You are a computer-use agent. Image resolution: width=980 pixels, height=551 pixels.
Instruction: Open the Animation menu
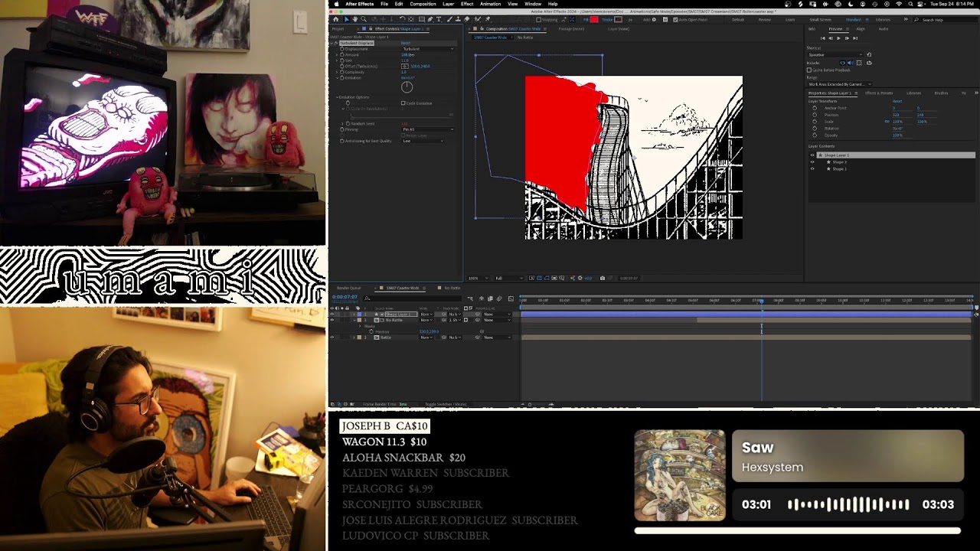[x=490, y=4]
